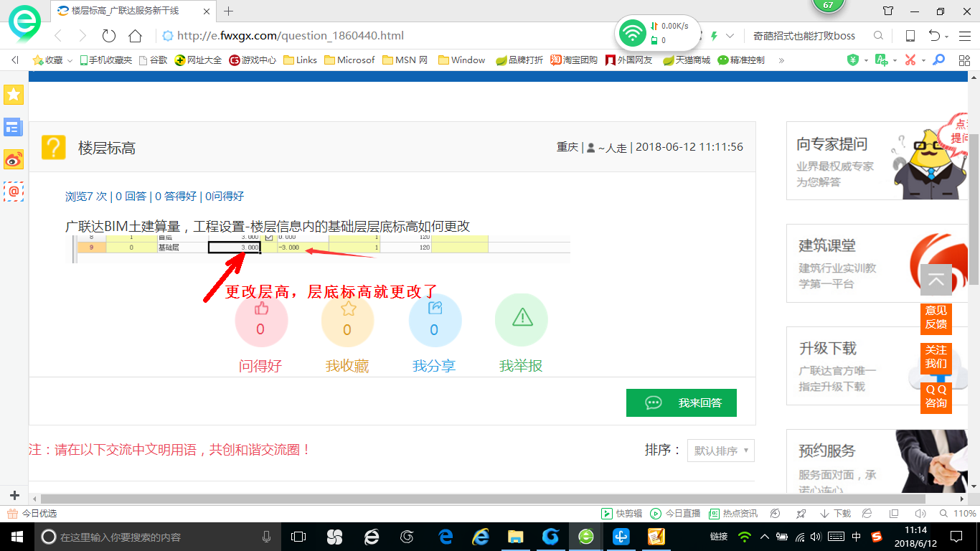Image resolution: width=980 pixels, height=551 pixels.
Task: Open the green yen shield payment icon
Action: pyautogui.click(x=853, y=60)
